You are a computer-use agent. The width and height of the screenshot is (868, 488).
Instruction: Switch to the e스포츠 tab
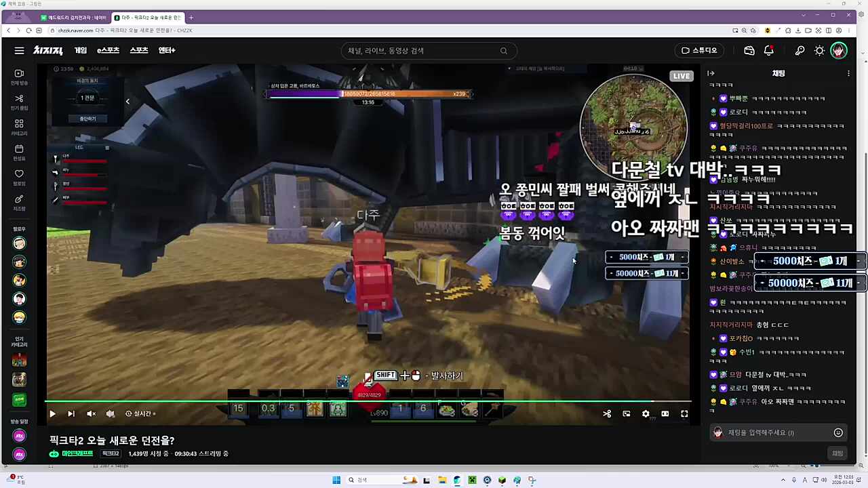click(x=107, y=50)
